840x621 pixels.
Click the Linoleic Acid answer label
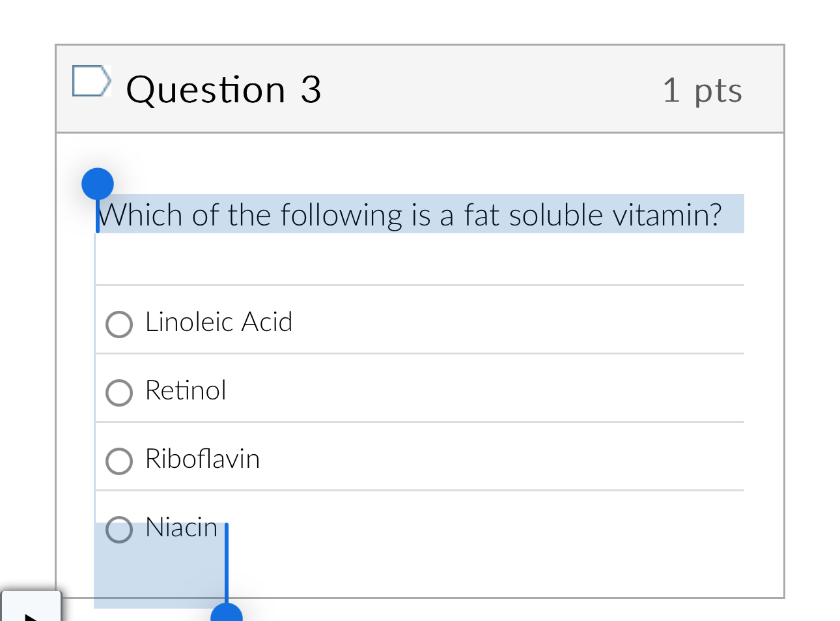pos(219,322)
